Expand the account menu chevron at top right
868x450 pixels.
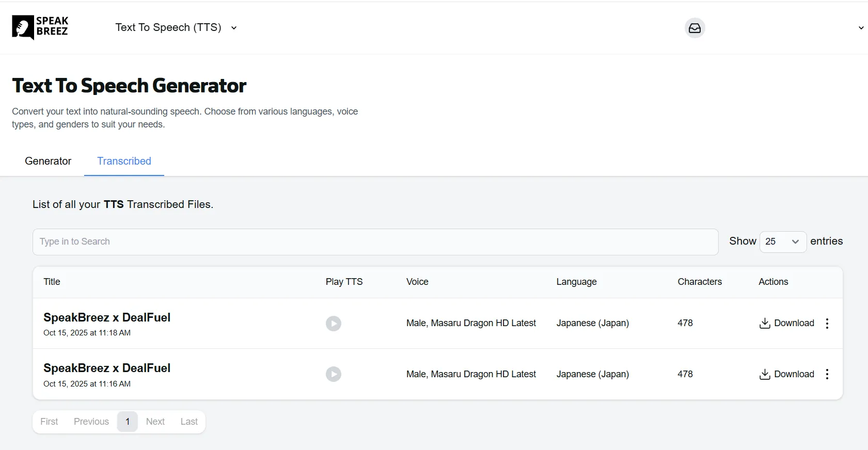click(861, 28)
